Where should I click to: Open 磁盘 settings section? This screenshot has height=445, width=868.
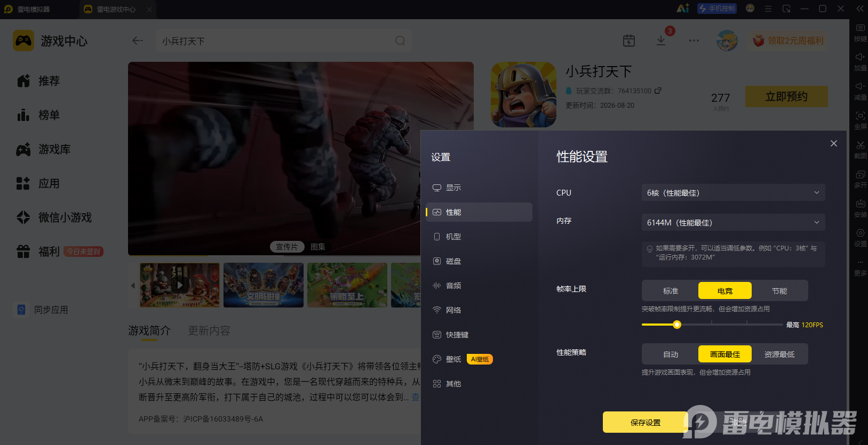point(479,261)
